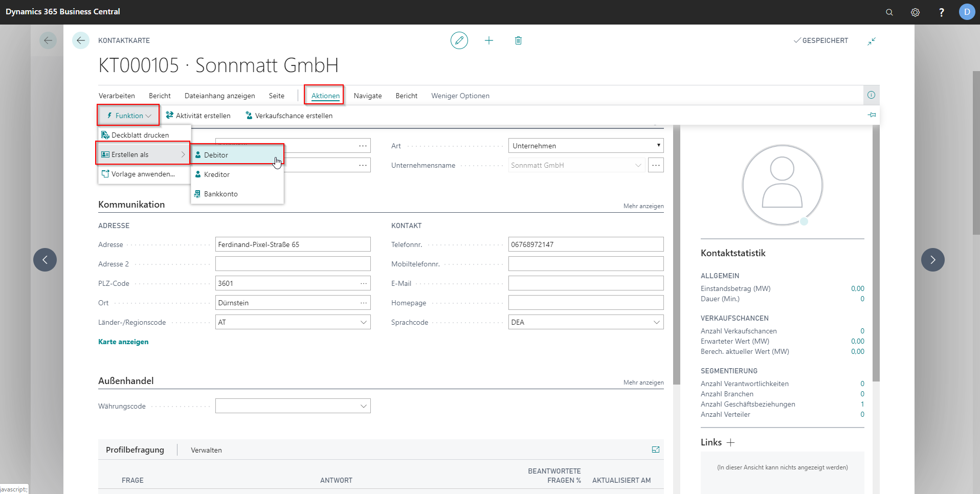This screenshot has width=980, height=494.
Task: Toggle the info FactBox icon
Action: coord(871,95)
